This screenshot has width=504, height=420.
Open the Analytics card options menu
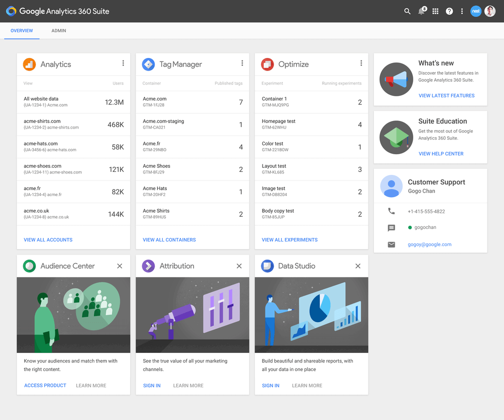[123, 63]
